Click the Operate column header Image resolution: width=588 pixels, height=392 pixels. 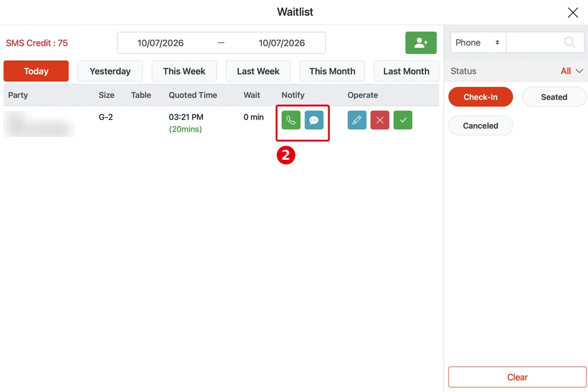[363, 95]
